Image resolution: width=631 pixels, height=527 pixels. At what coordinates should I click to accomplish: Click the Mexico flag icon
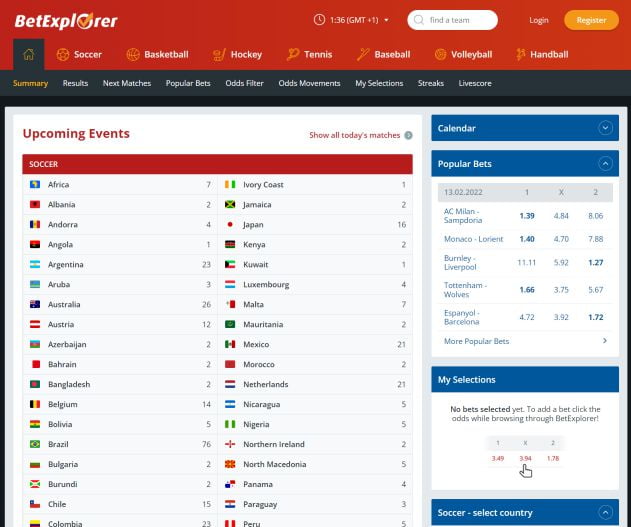pyautogui.click(x=230, y=344)
